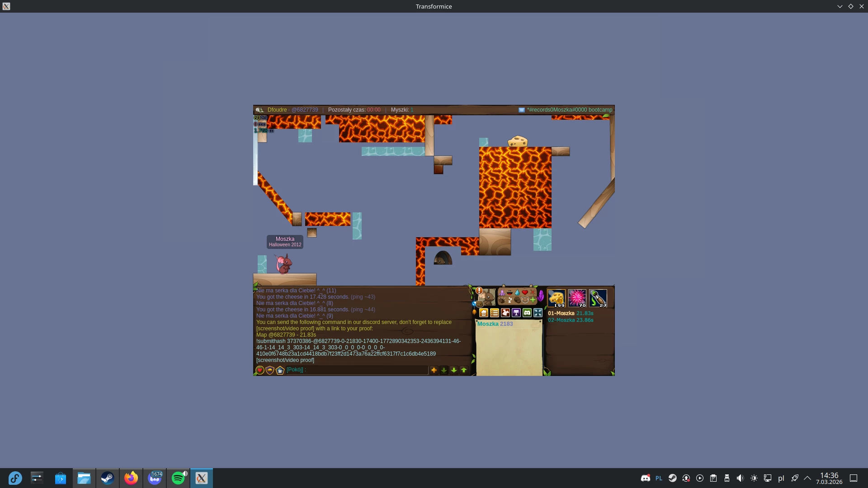
Task: Jump chat to the bottom
Action: click(444, 371)
